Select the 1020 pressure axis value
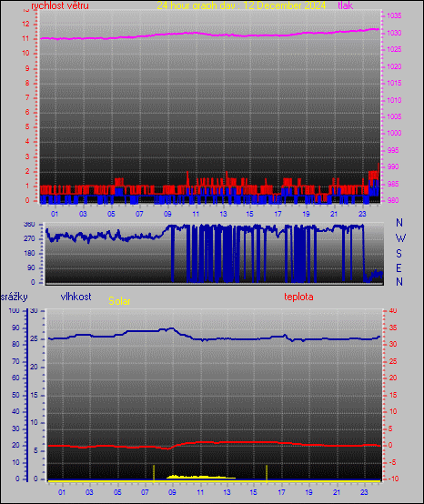424x504 pixels. (x=394, y=66)
